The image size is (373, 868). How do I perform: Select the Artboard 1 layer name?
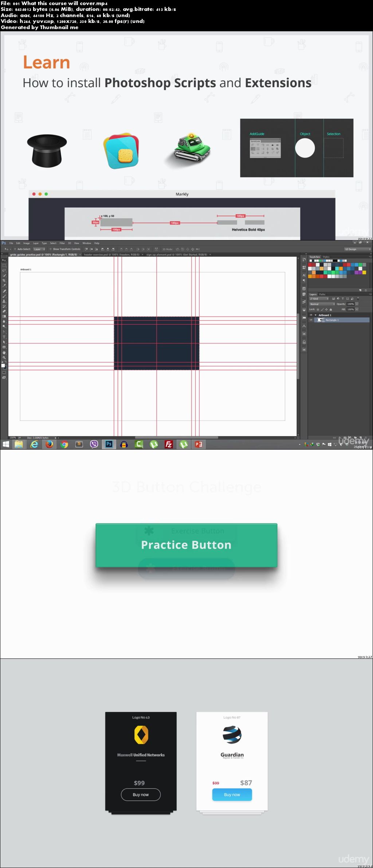325,315
